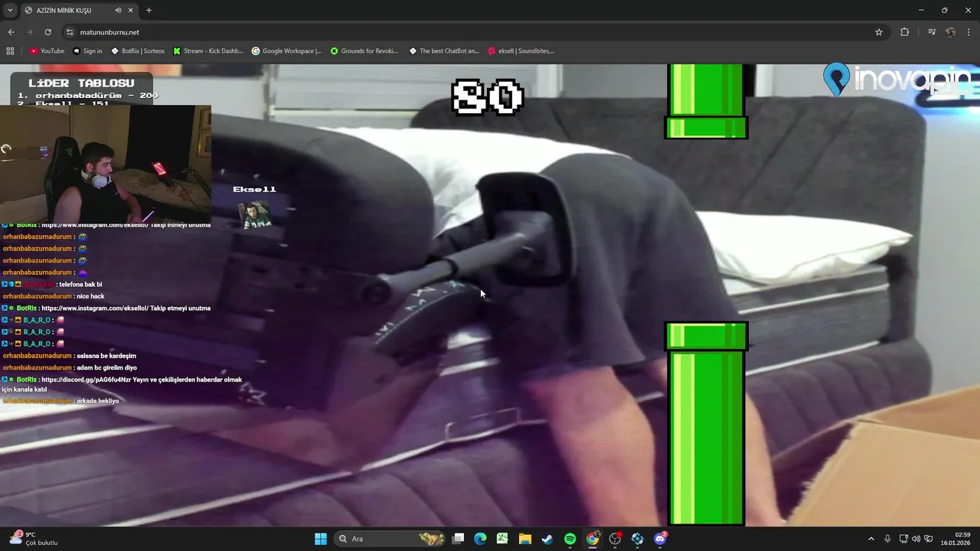Open the Windows Start menu

point(321,539)
